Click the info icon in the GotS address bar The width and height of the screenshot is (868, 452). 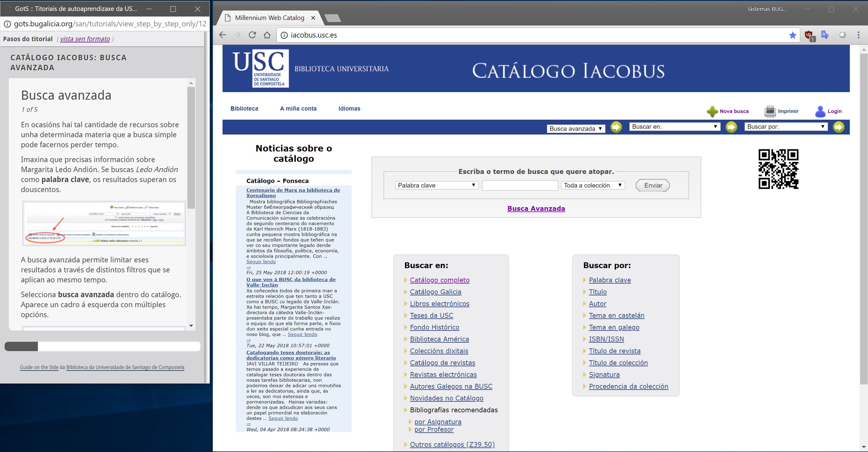[7, 24]
